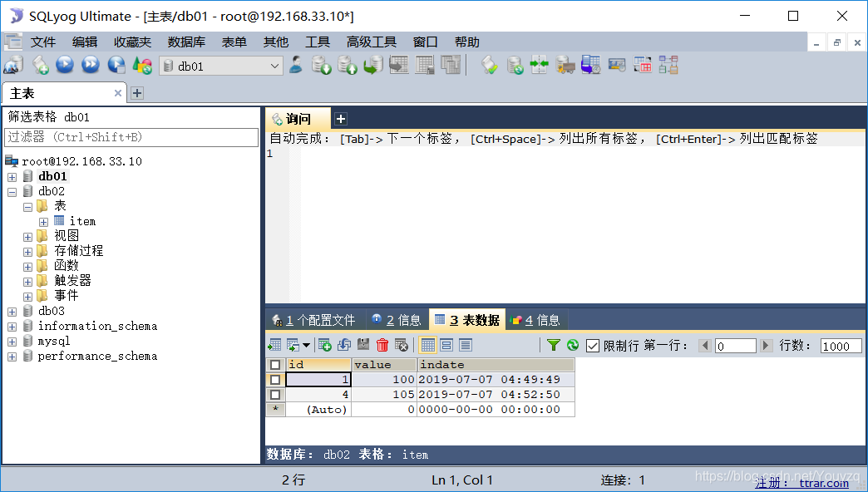Add a new connection tab next to 主表
Image resolution: width=868 pixels, height=492 pixels.
[136, 93]
